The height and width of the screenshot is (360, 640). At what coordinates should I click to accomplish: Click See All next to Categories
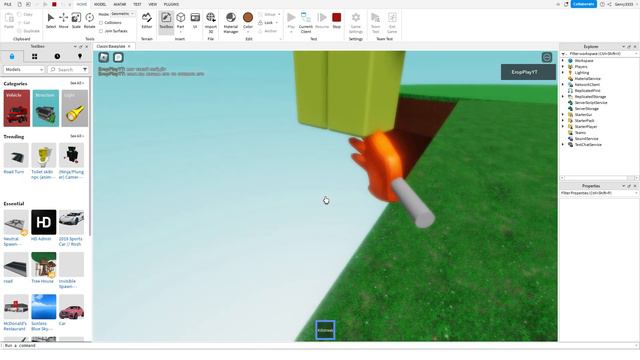coord(77,83)
